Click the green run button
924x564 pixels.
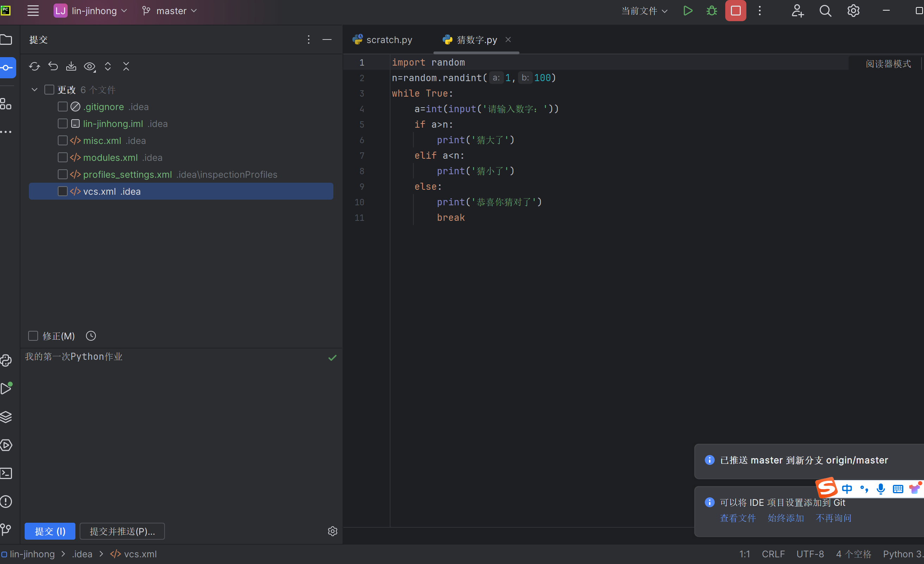click(x=688, y=11)
